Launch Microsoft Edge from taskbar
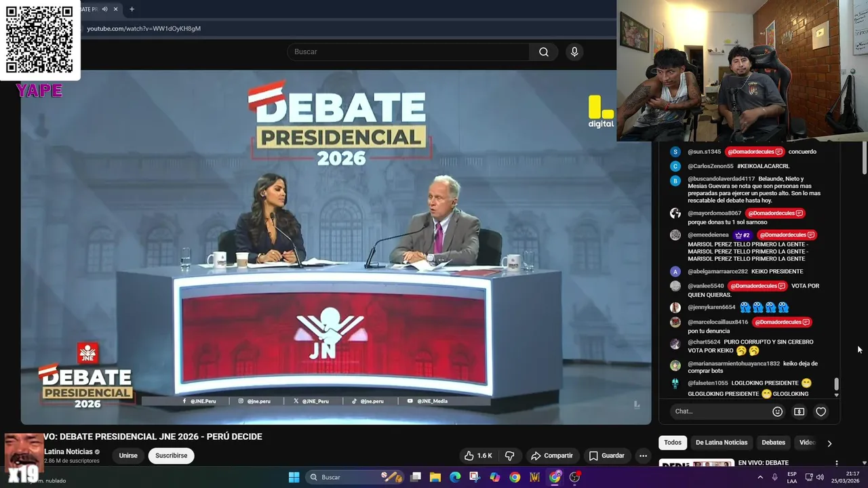 455,477
